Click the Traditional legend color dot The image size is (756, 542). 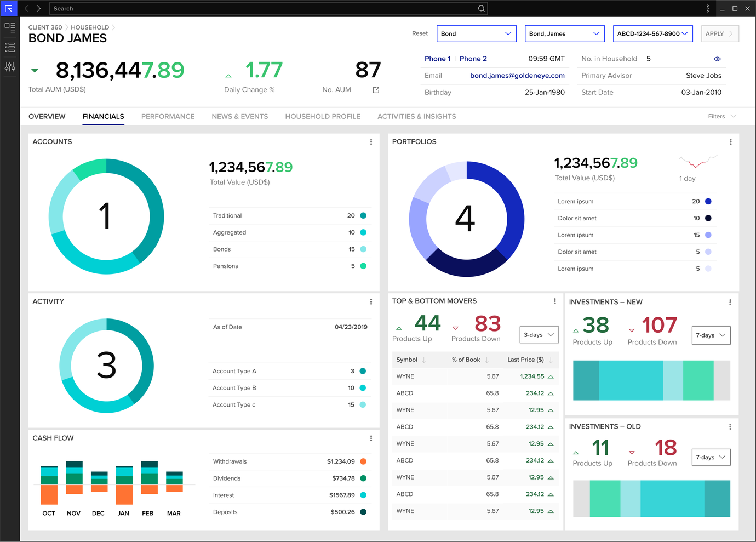tap(363, 215)
